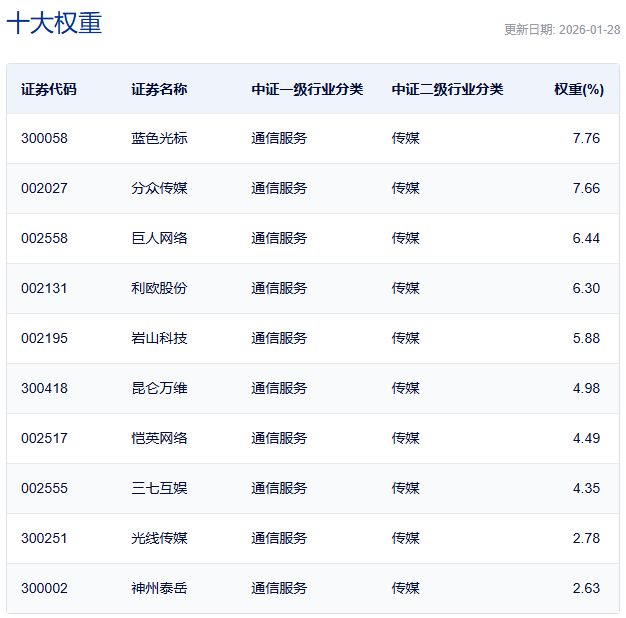
Task: Select the 中证一级行业分类 column header
Action: click(307, 89)
